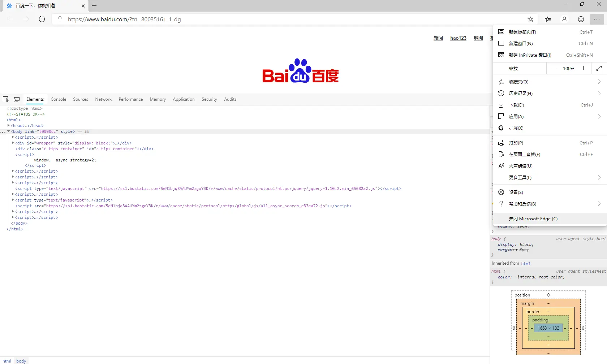Click the 新建窗口(N) window icon

tap(501, 43)
